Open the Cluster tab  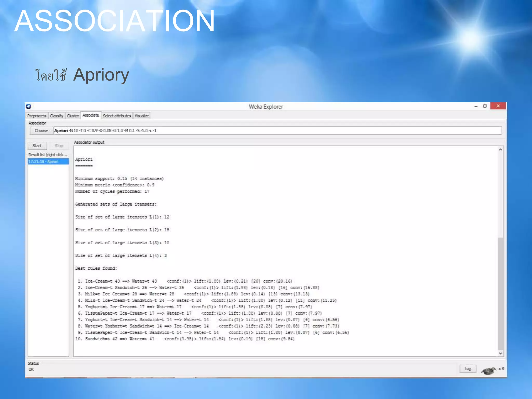coord(73,116)
